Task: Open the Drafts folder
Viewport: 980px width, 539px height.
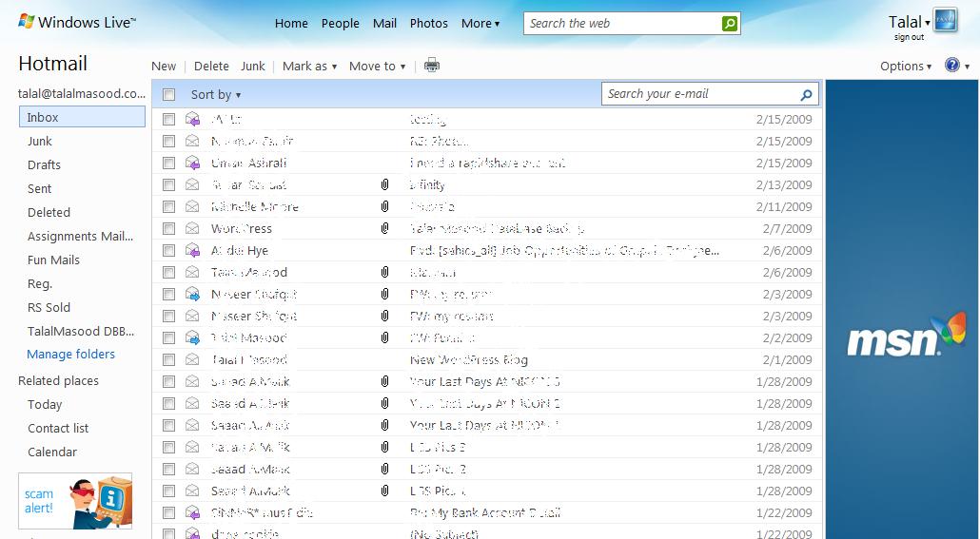Action: coord(44,164)
